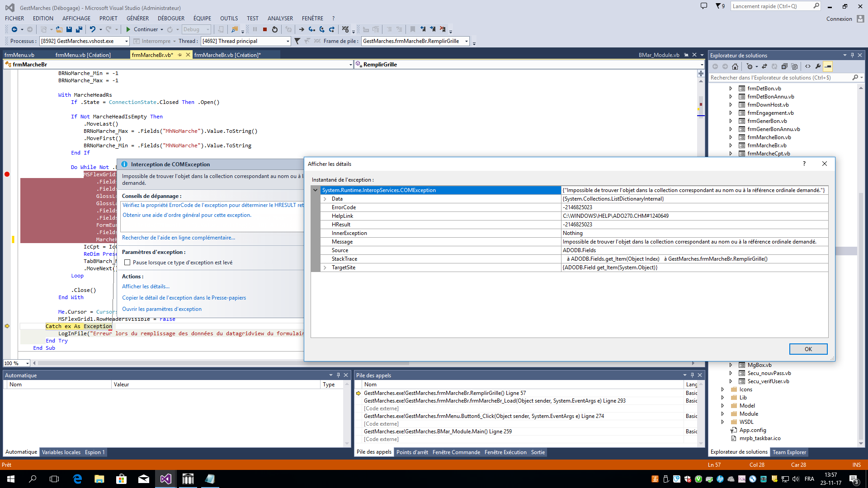Open the Thread dropdown list
The width and height of the screenshot is (868, 488).
click(288, 41)
